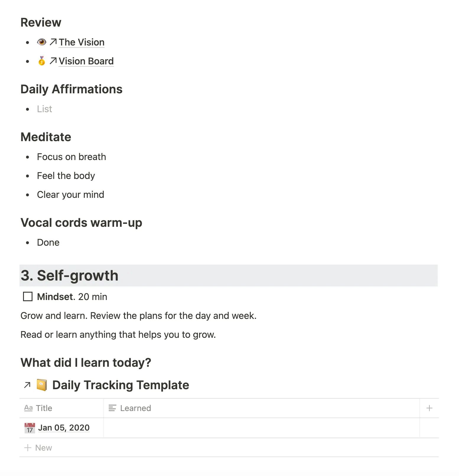Screen dimensions: 459x476
Task: Open Vision Board via its arrow icon
Action: [53, 61]
